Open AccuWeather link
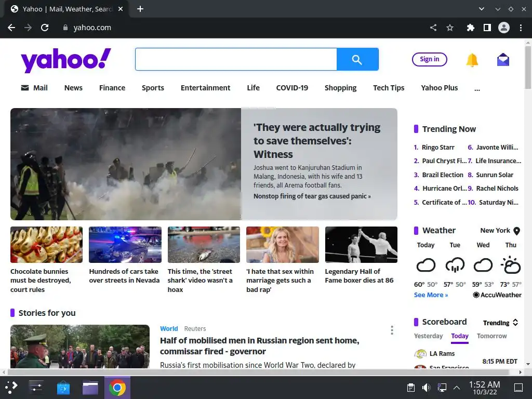The width and height of the screenshot is (532, 399). pyautogui.click(x=497, y=295)
